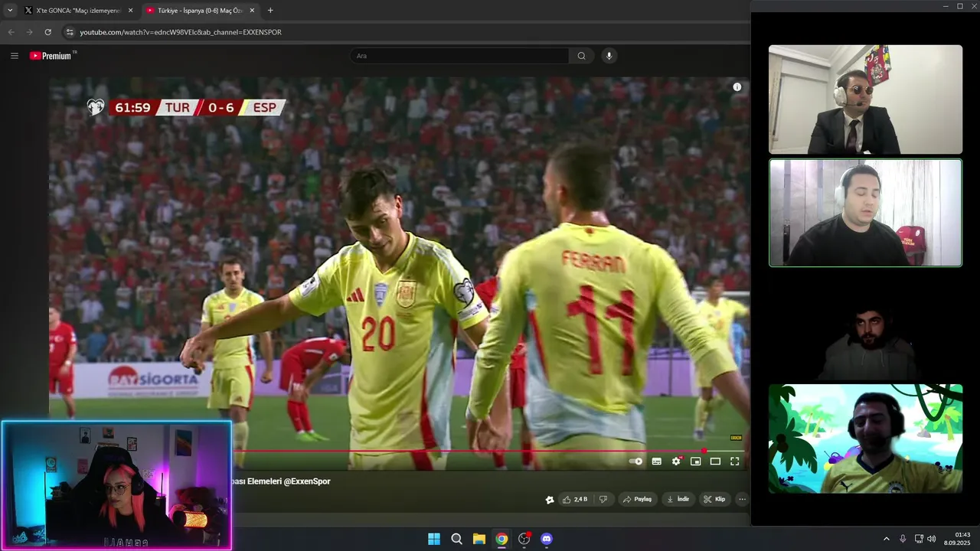Open File Explorer from taskbar
The width and height of the screenshot is (980, 551).
click(x=479, y=539)
